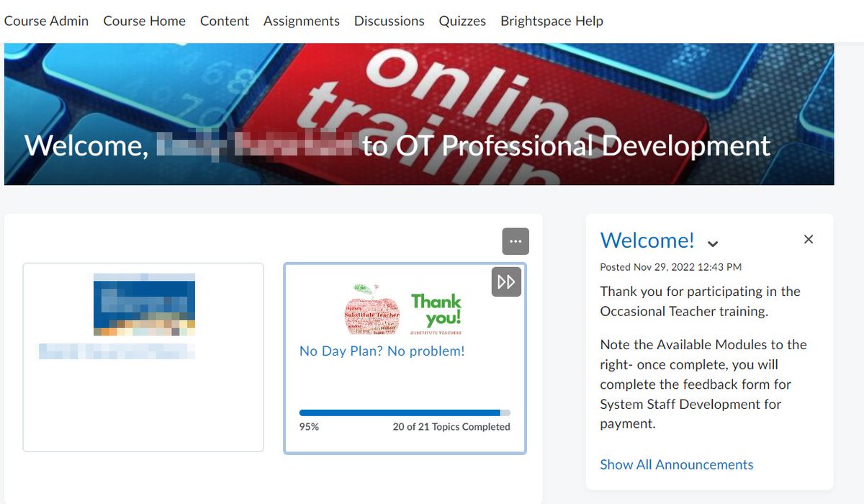Viewport: 864px width, 504px height.
Task: Click the fast-forward continue icon on course card
Action: point(506,282)
